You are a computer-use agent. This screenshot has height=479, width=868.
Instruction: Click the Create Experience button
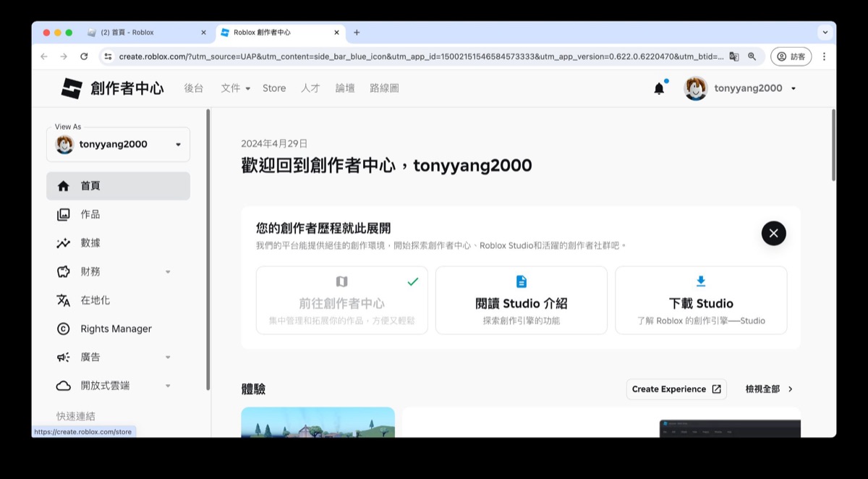click(676, 389)
